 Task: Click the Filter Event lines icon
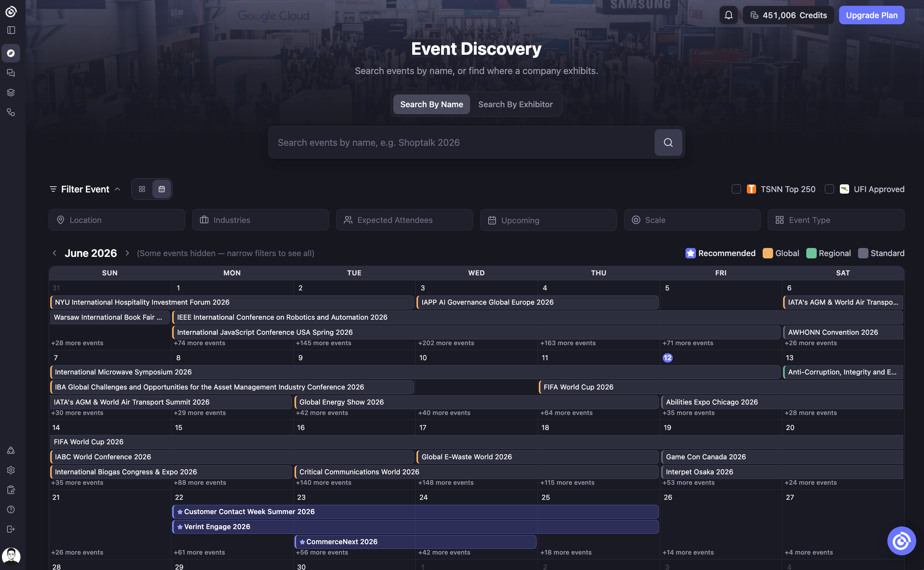pos(53,189)
